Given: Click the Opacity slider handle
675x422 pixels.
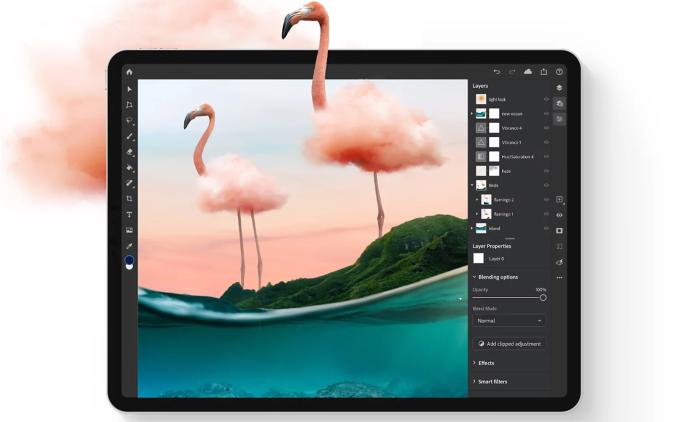Looking at the screenshot, I should (543, 298).
